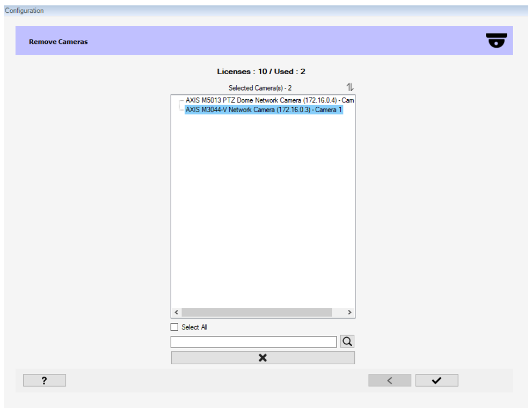Confirm removal with the checkmark button
The image size is (532, 413).
(436, 380)
